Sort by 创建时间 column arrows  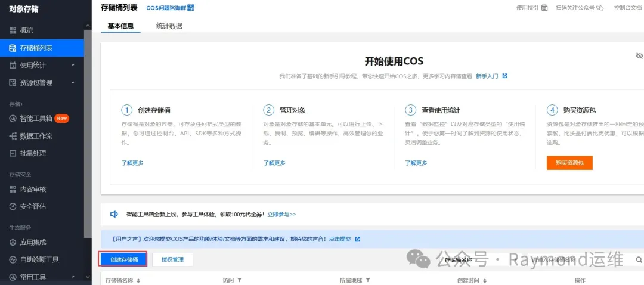485,280
